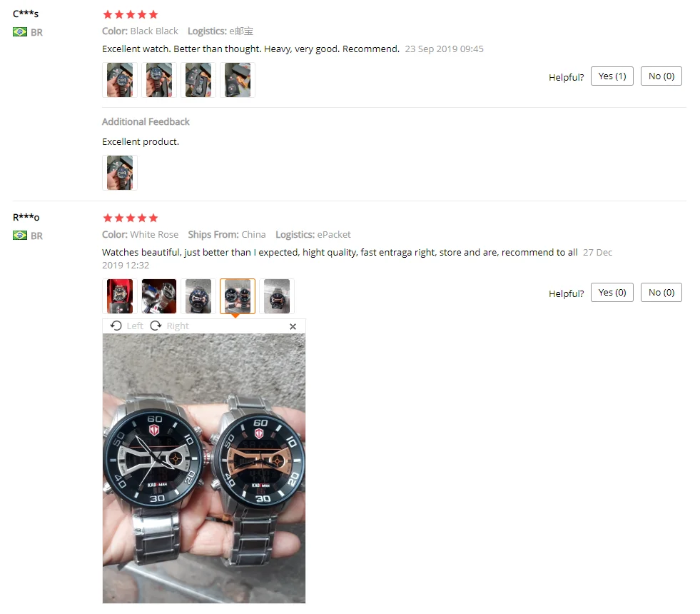700x614 pixels.
Task: Open the red box thumbnail in R***o's review
Action: coord(120,296)
